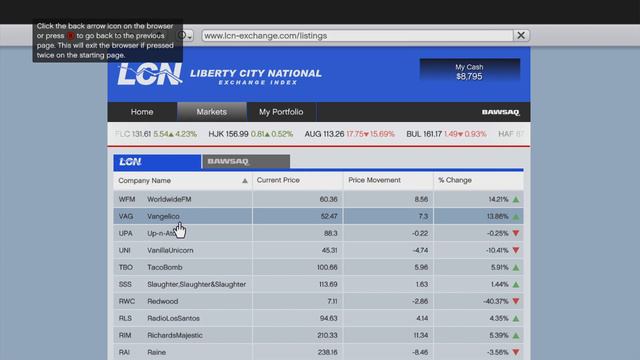Open the Raine stock row
Viewport: 640px width, 360px height.
(318, 352)
